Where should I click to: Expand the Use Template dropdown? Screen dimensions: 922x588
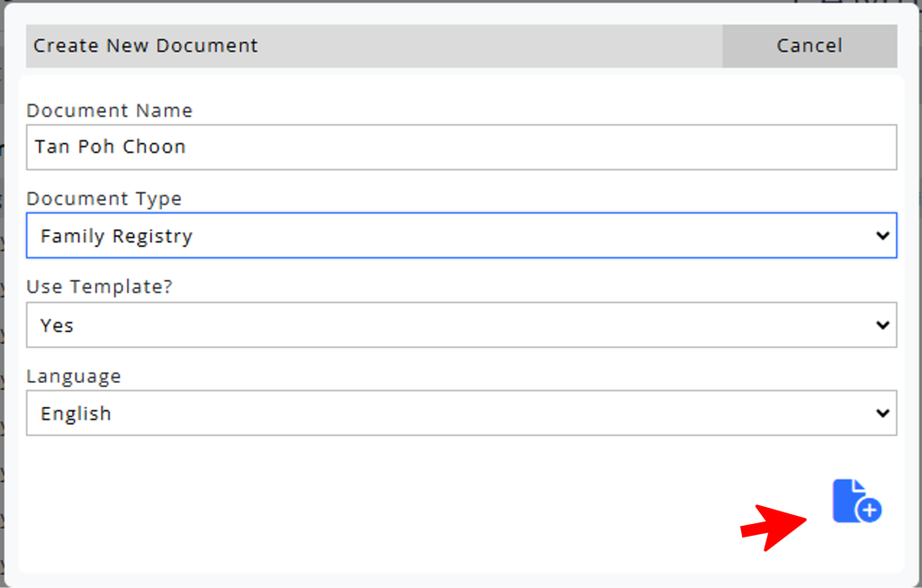pos(461,325)
